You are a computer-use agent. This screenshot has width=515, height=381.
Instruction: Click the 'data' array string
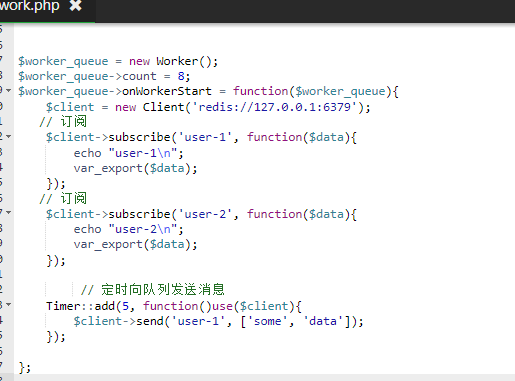[323, 321]
